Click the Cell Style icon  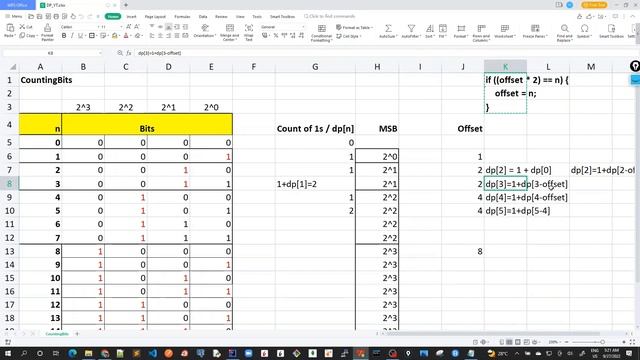point(339,36)
